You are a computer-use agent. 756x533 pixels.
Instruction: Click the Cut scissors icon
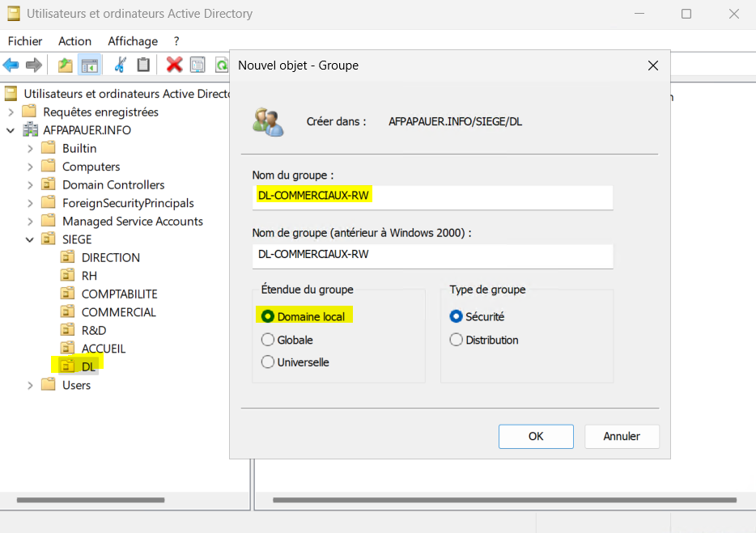(x=120, y=65)
